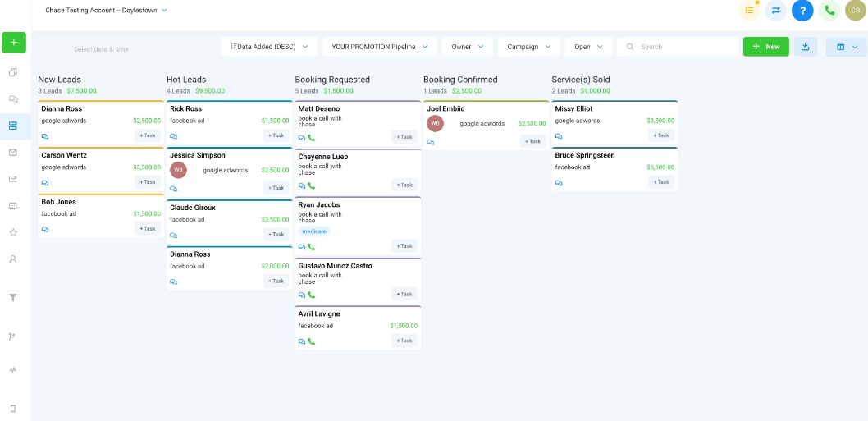Screen dimensions: 868x421
Task: Open the Owner filter dropdown
Action: tap(467, 47)
